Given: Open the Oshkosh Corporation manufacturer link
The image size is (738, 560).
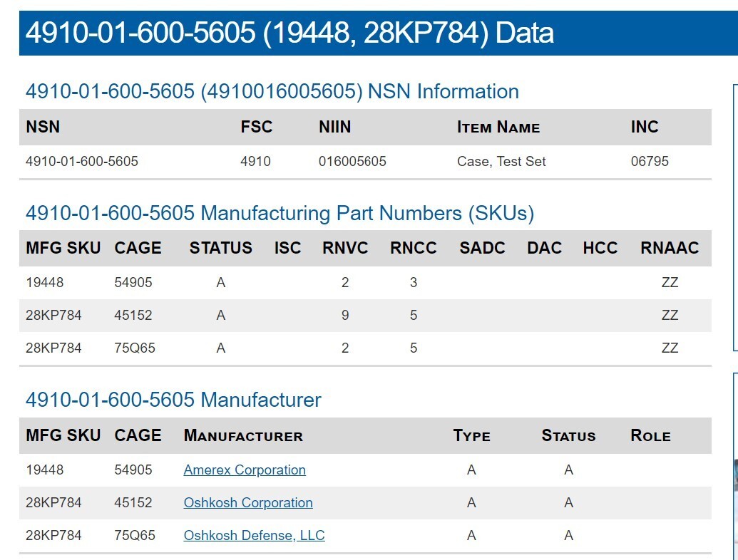Looking at the screenshot, I should (x=248, y=502).
